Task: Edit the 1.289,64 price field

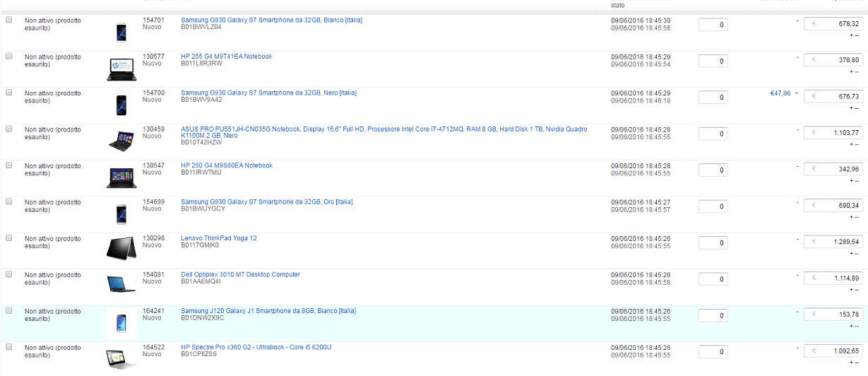Action: point(833,242)
